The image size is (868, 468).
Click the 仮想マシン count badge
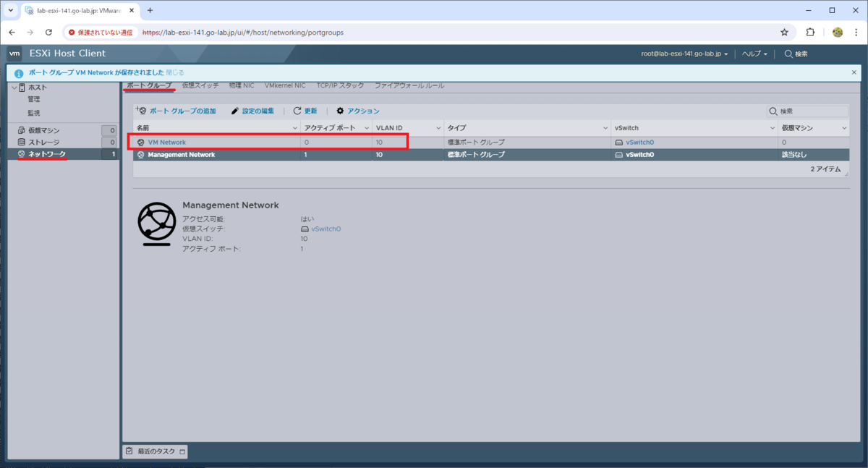click(x=109, y=130)
